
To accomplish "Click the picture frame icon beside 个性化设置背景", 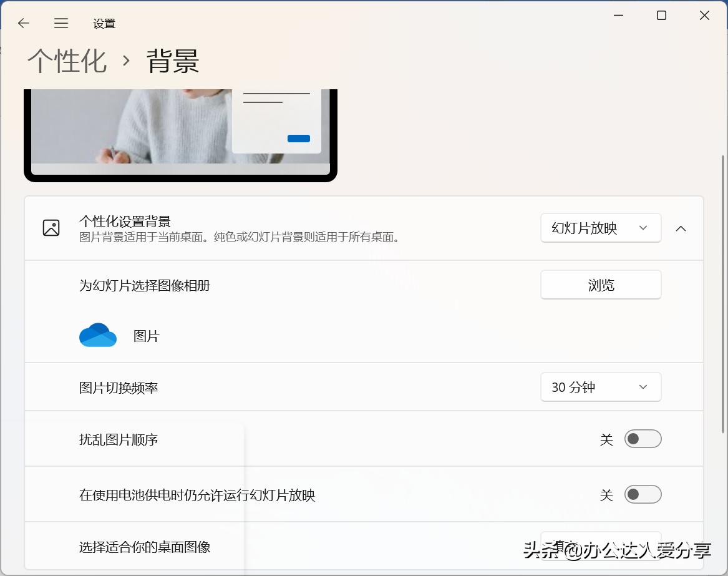I will [52, 228].
